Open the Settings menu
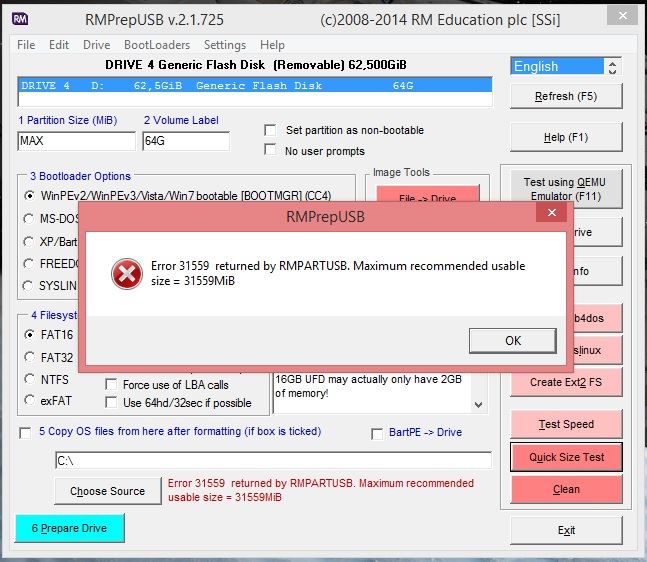The width and height of the screenshot is (647, 562). [x=225, y=45]
